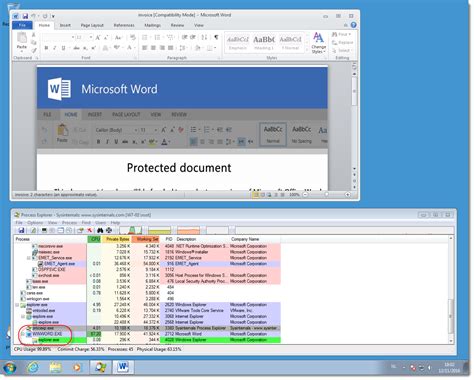Viewport: 474px width, 380px height.
Task: Toggle Superscript in Word's Font group
Action: pyautogui.click(x=94, y=48)
